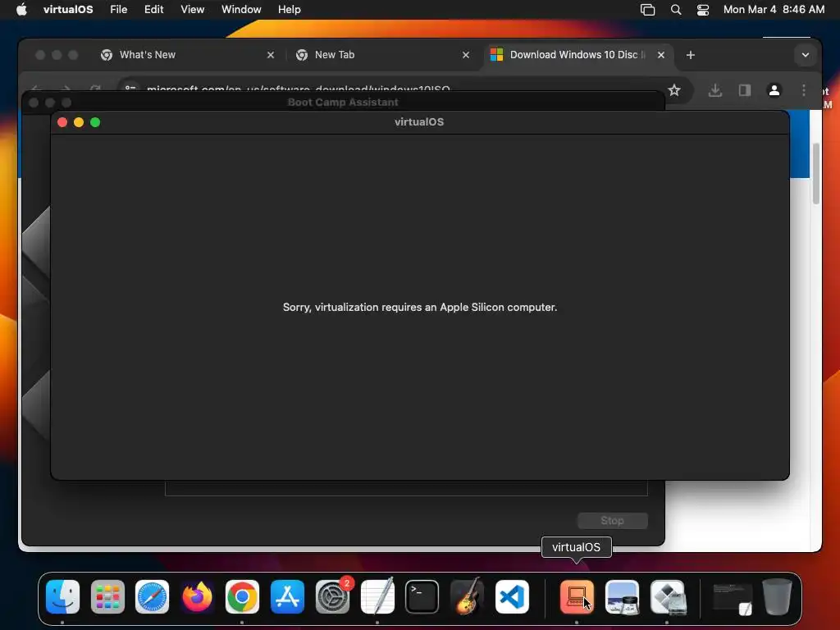Viewport: 840px width, 630px height.
Task: Launch Visual Studio Code from the Dock
Action: point(512,597)
